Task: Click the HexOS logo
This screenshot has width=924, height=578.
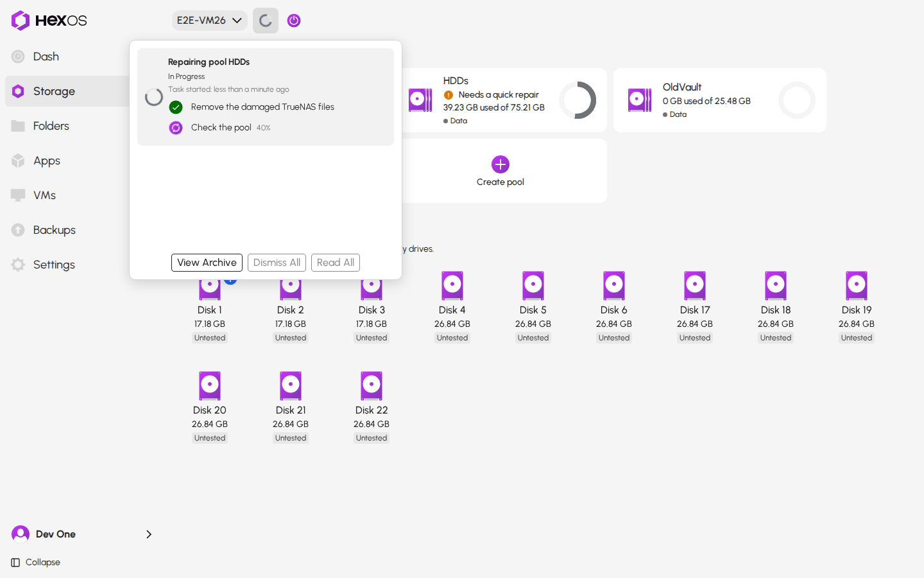Action: 49,21
